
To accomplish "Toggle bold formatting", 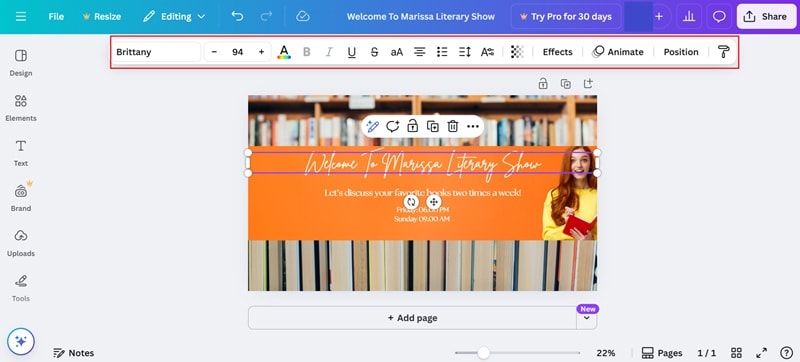I will pos(307,52).
